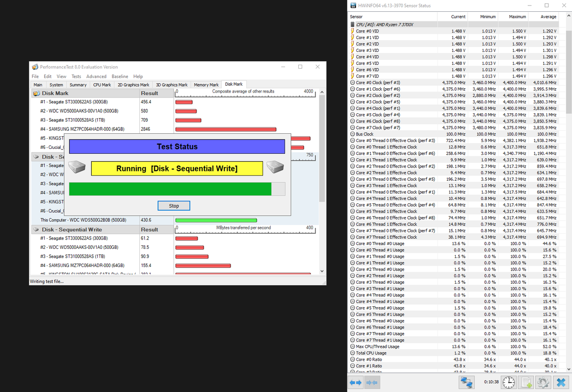This screenshot has width=572, height=392.
Task: Select the Core #1 Ratio row
Action: [453, 366]
